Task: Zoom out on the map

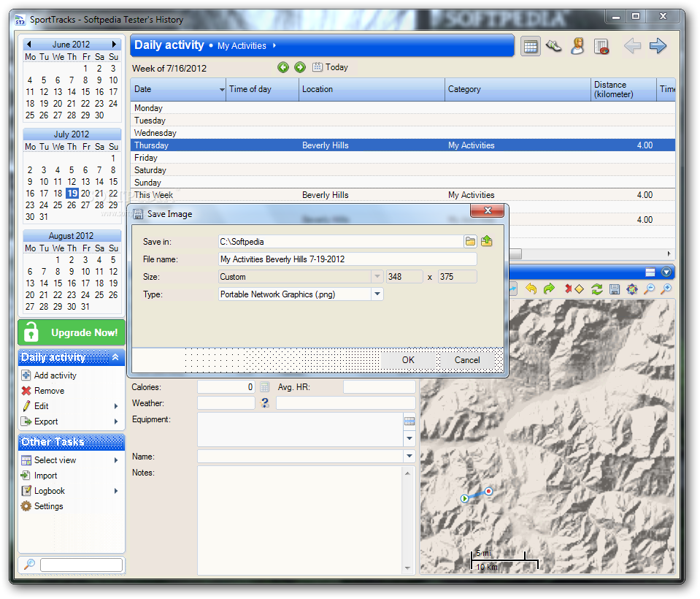Action: [650, 289]
